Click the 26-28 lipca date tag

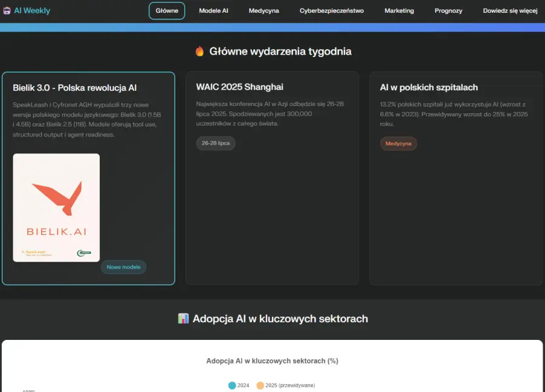pyautogui.click(x=216, y=144)
